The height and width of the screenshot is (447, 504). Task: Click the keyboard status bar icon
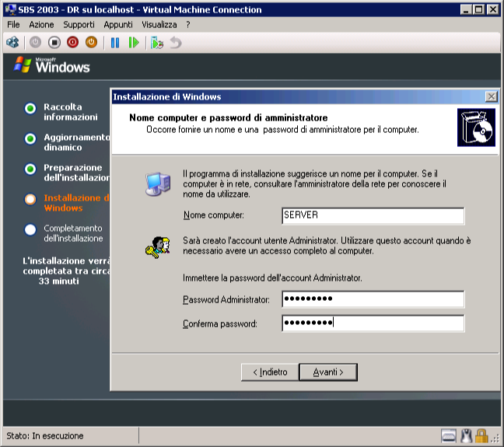coord(449,436)
